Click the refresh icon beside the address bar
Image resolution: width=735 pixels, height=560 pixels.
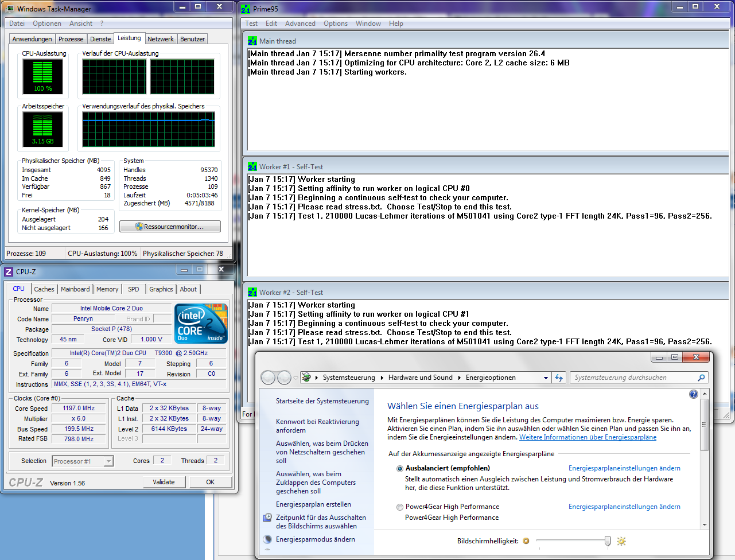pyautogui.click(x=559, y=378)
